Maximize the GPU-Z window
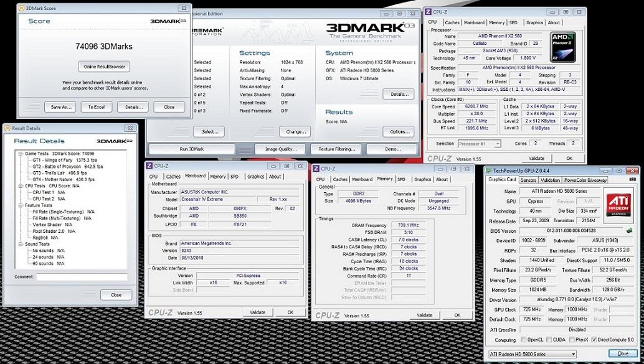 click(x=618, y=170)
